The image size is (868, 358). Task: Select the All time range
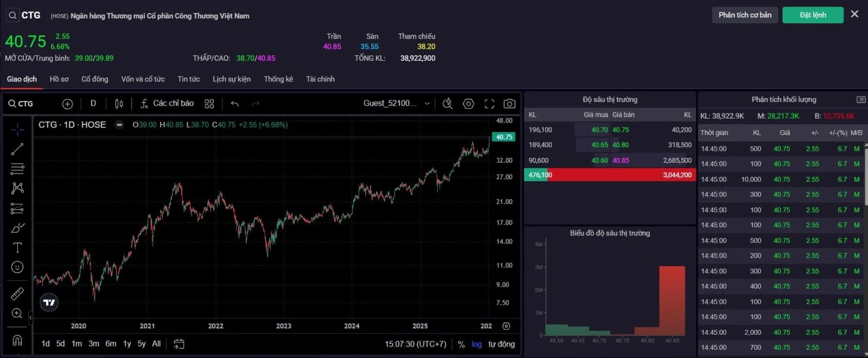(x=156, y=344)
